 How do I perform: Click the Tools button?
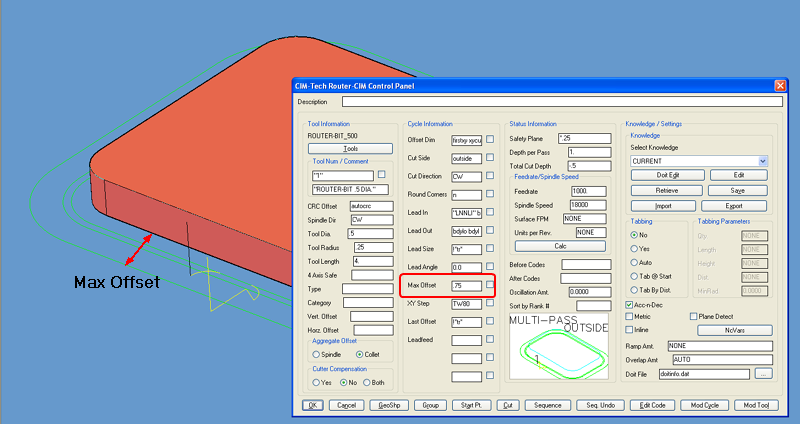coord(350,148)
